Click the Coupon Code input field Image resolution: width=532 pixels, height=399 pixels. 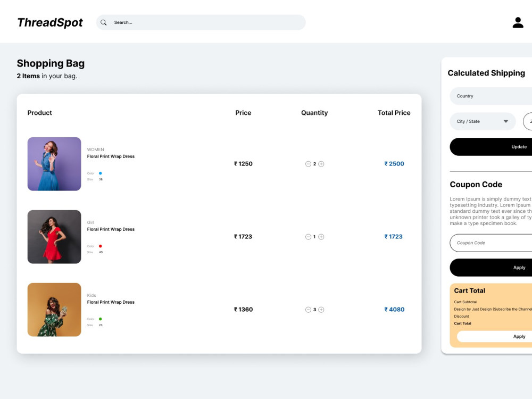pos(491,243)
